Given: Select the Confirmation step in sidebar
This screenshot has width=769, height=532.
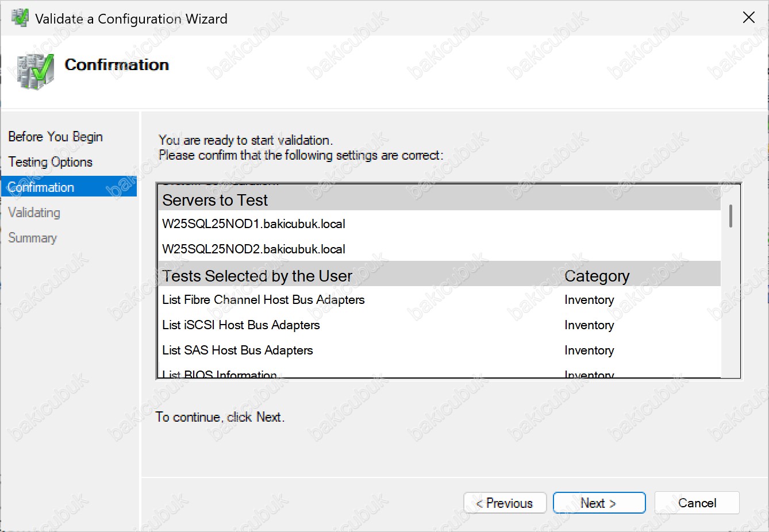Looking at the screenshot, I should [41, 187].
